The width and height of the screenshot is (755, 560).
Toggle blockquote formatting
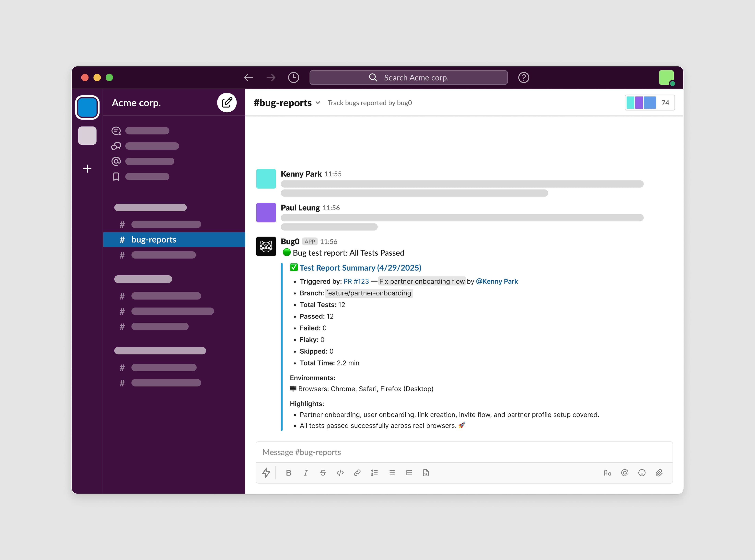[409, 473]
